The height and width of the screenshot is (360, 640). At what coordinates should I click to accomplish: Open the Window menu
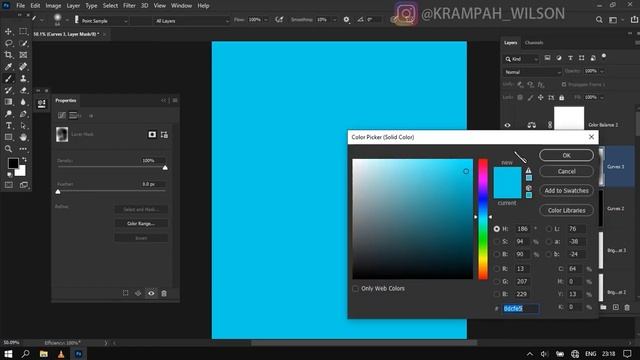click(181, 6)
